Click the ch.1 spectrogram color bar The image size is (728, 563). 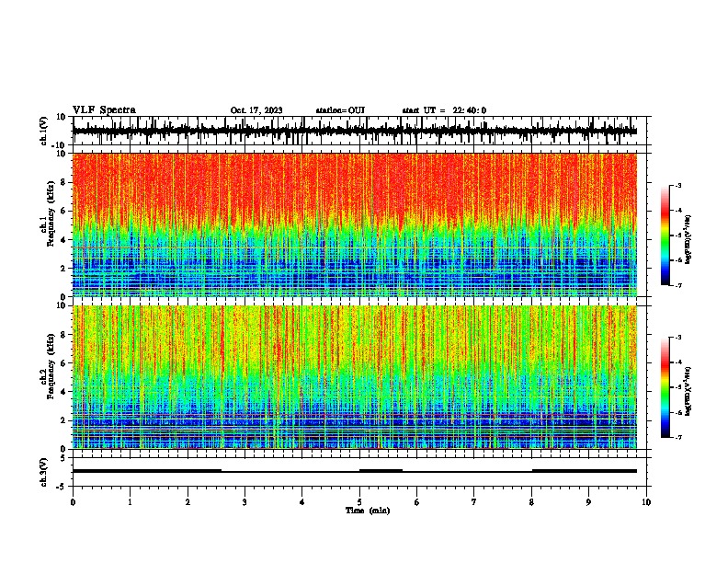(x=665, y=236)
